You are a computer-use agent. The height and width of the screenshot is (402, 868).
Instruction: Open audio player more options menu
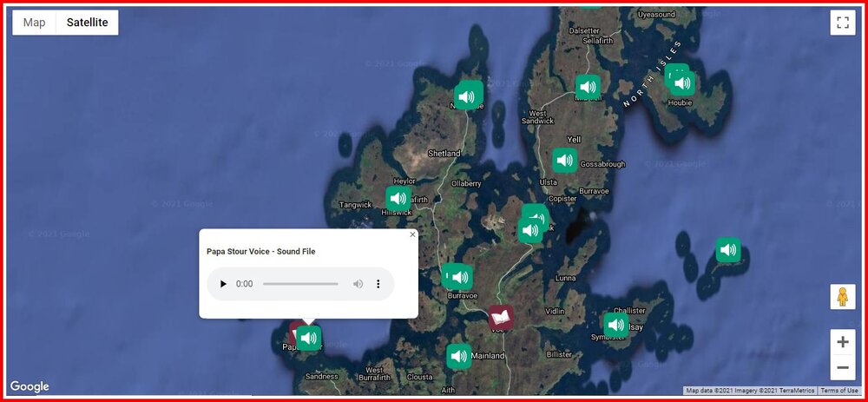(378, 284)
